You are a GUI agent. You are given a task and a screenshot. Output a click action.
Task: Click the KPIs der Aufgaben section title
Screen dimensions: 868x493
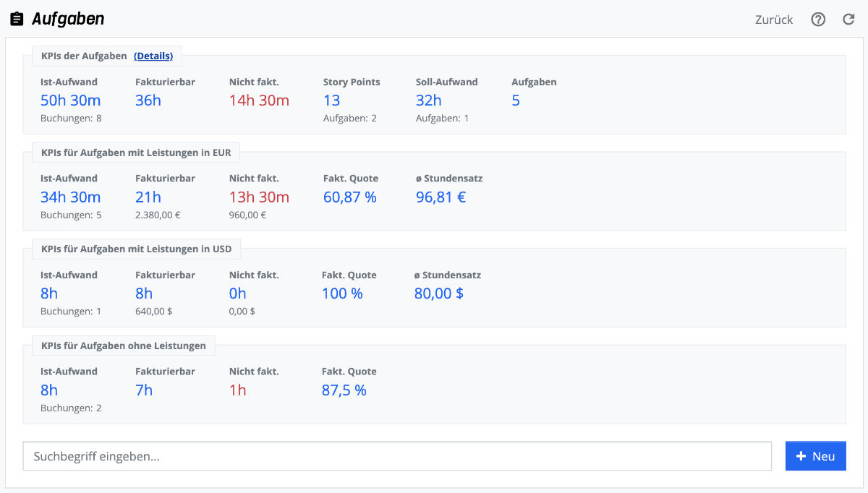(x=84, y=56)
